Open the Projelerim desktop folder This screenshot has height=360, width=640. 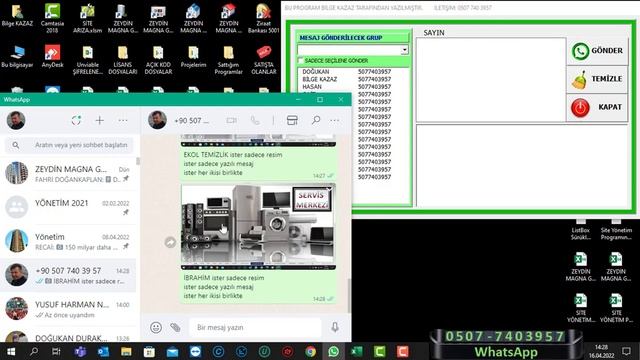point(193,56)
